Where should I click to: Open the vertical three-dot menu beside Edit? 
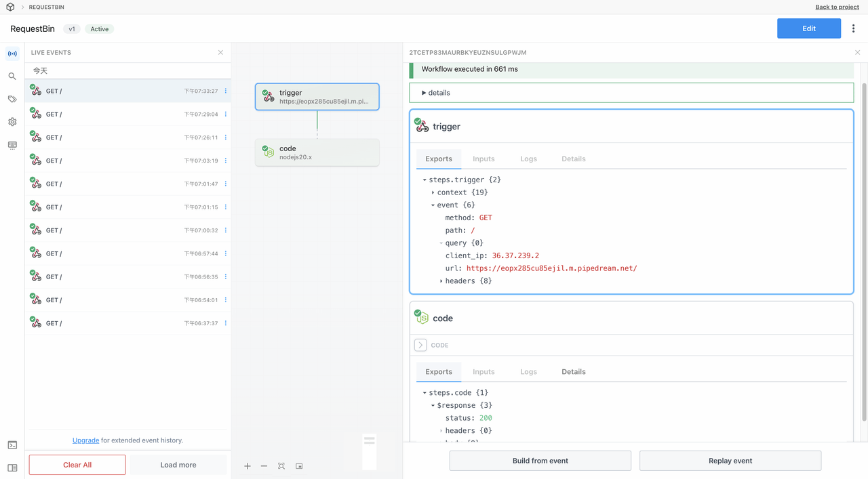[853, 28]
